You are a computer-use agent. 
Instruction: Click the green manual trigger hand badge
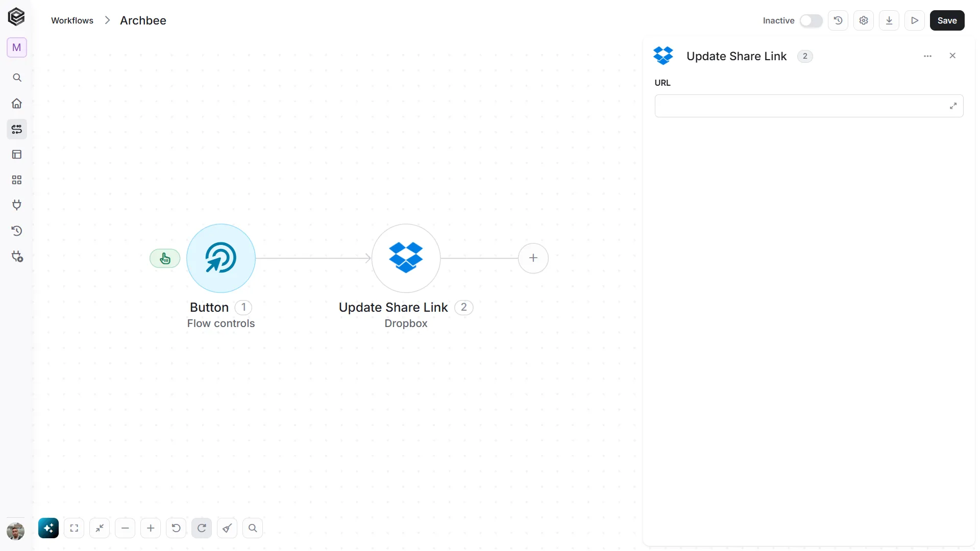coord(165,259)
